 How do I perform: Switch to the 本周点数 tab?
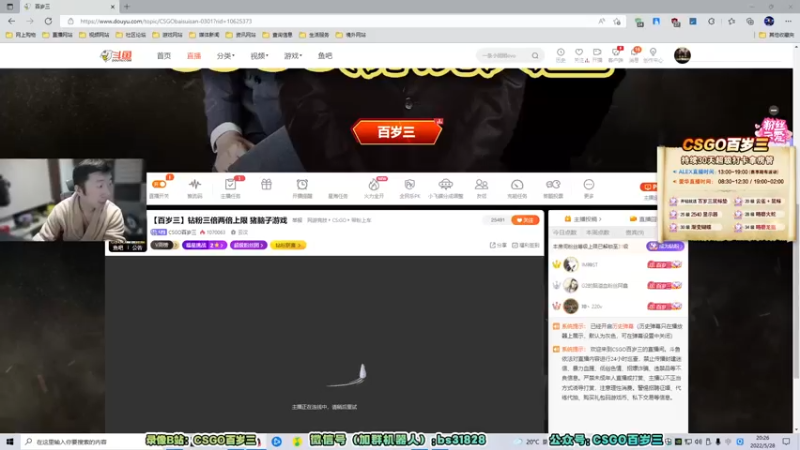pos(597,233)
